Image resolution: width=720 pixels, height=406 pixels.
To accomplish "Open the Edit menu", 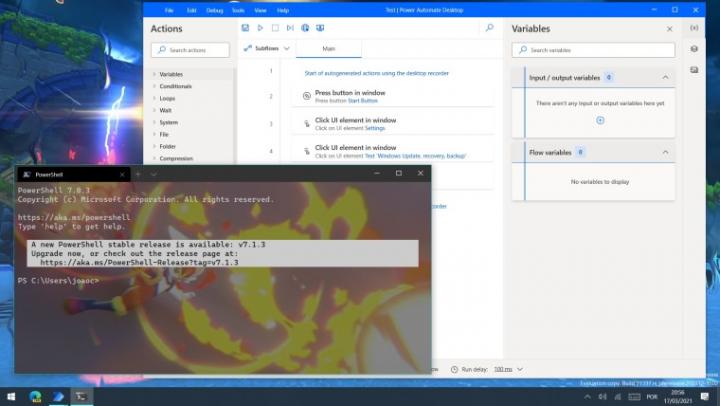I will (x=191, y=10).
